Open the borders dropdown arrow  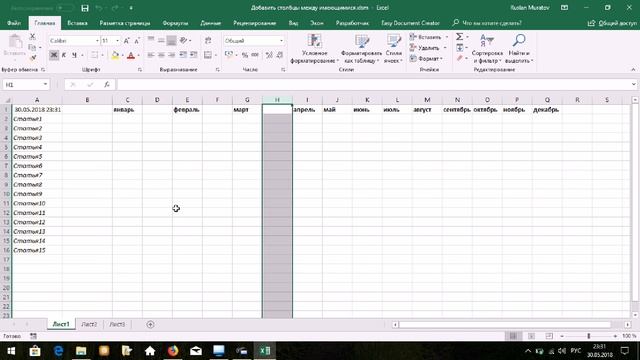(102, 55)
